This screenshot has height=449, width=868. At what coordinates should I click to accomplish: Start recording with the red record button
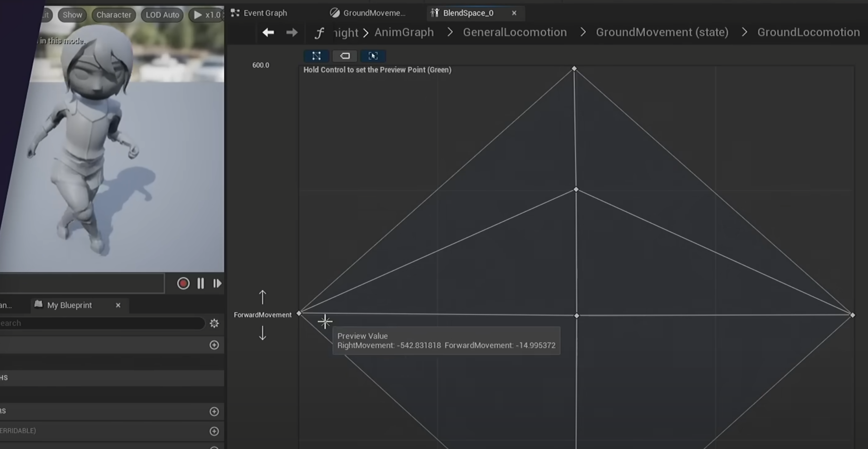[183, 283]
